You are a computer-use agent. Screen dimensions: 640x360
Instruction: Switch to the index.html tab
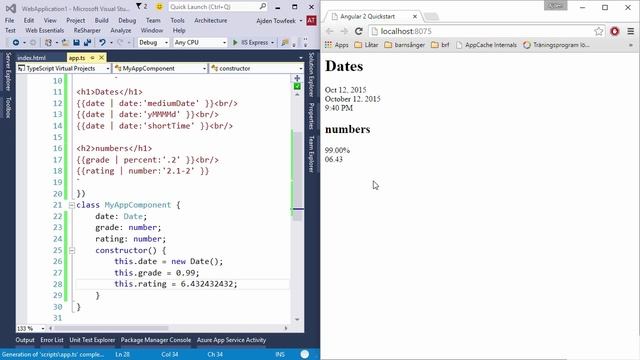click(x=31, y=58)
